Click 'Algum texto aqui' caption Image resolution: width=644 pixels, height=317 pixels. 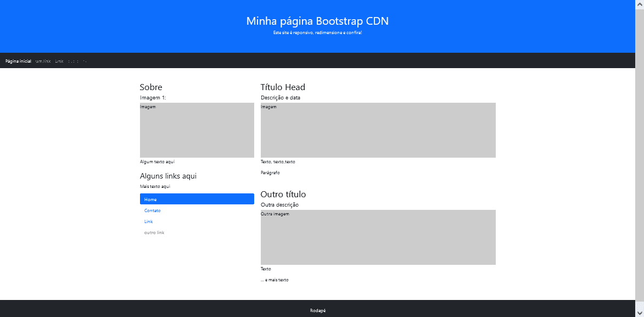pos(158,162)
